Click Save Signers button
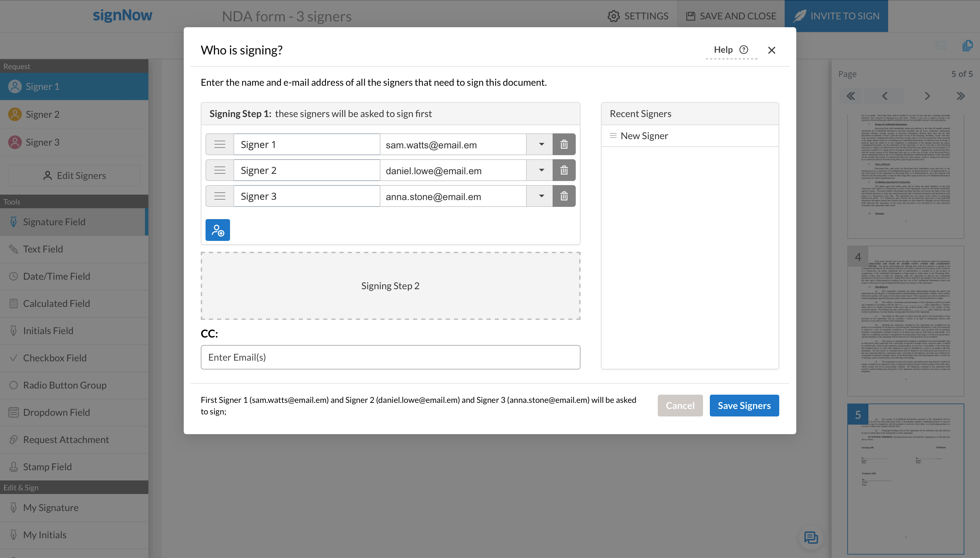Image resolution: width=980 pixels, height=558 pixels. 744,406
